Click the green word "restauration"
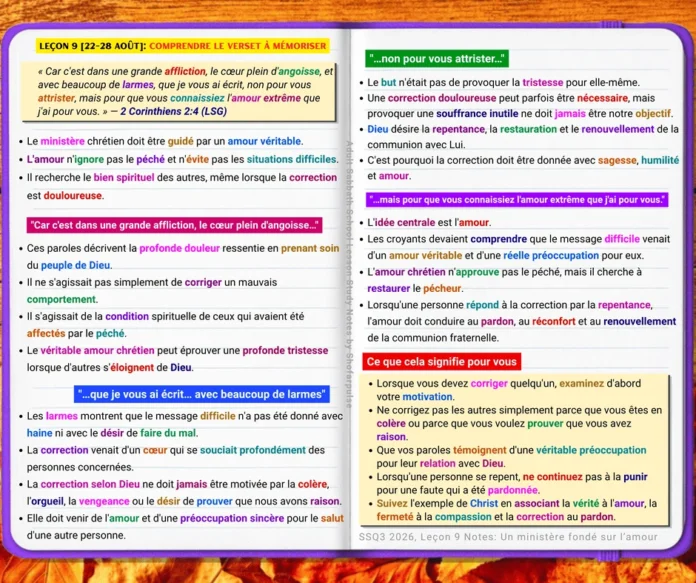Viewport: 696px width, 583px height. click(528, 129)
